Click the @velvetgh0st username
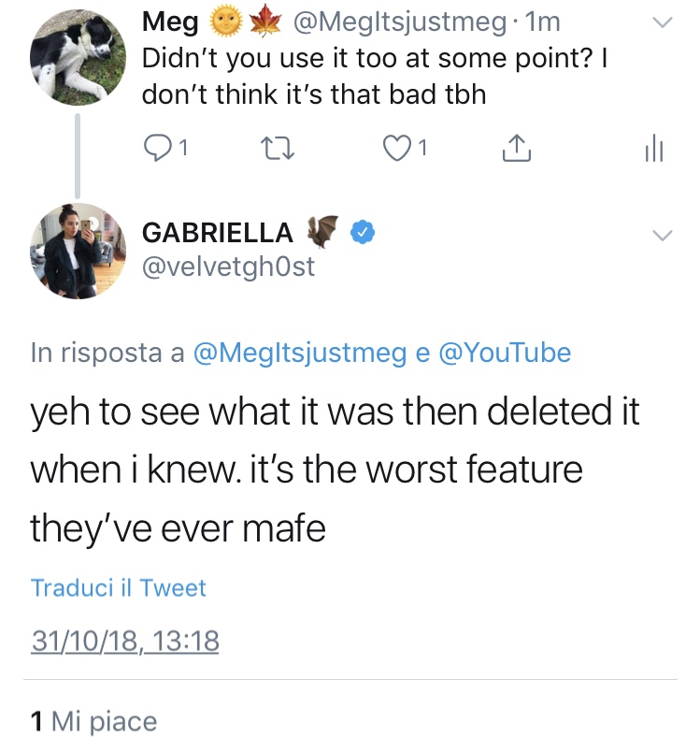Image resolution: width=700 pixels, height=751 pixels. [x=229, y=267]
